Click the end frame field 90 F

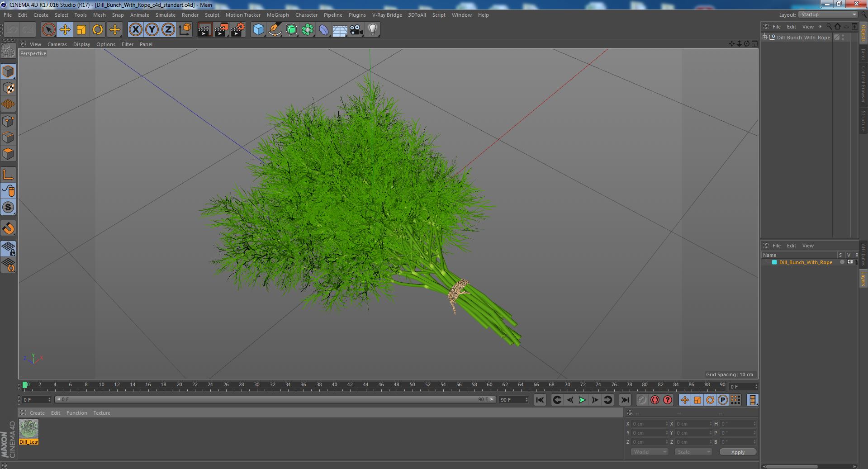click(513, 400)
